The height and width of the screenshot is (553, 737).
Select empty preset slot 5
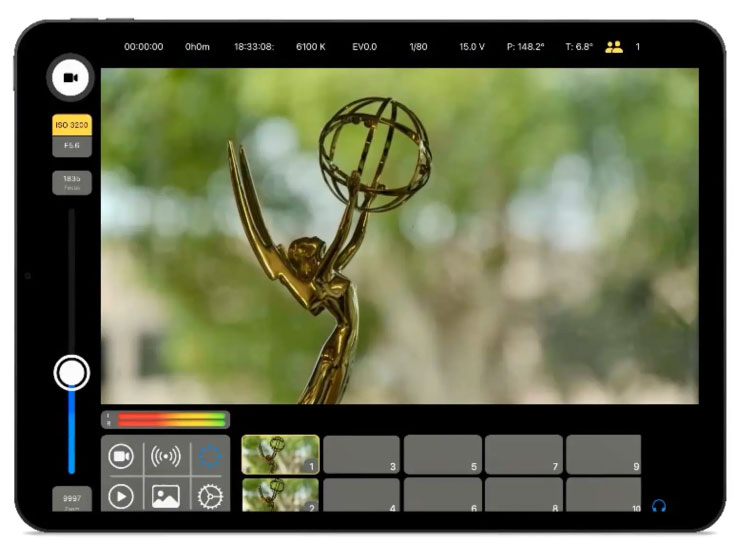(x=442, y=454)
